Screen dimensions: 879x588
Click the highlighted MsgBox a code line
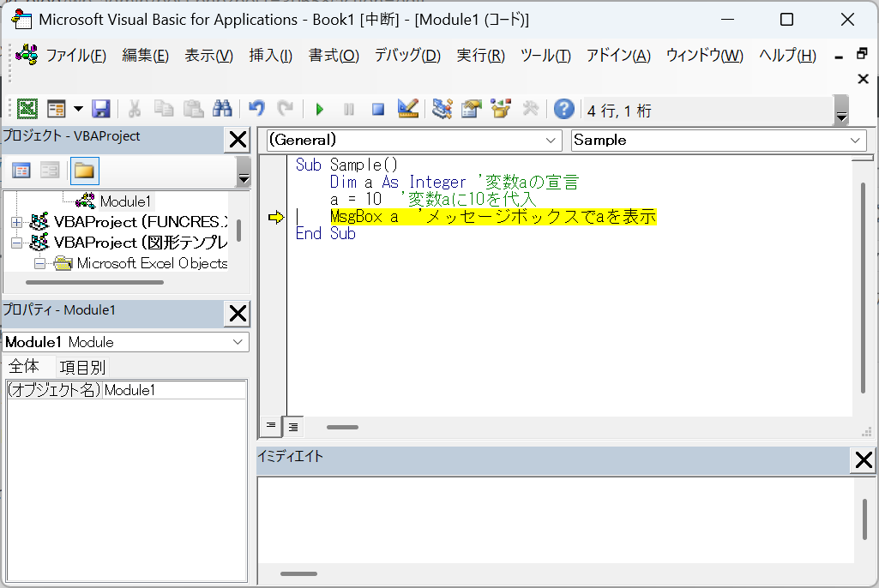click(x=493, y=216)
